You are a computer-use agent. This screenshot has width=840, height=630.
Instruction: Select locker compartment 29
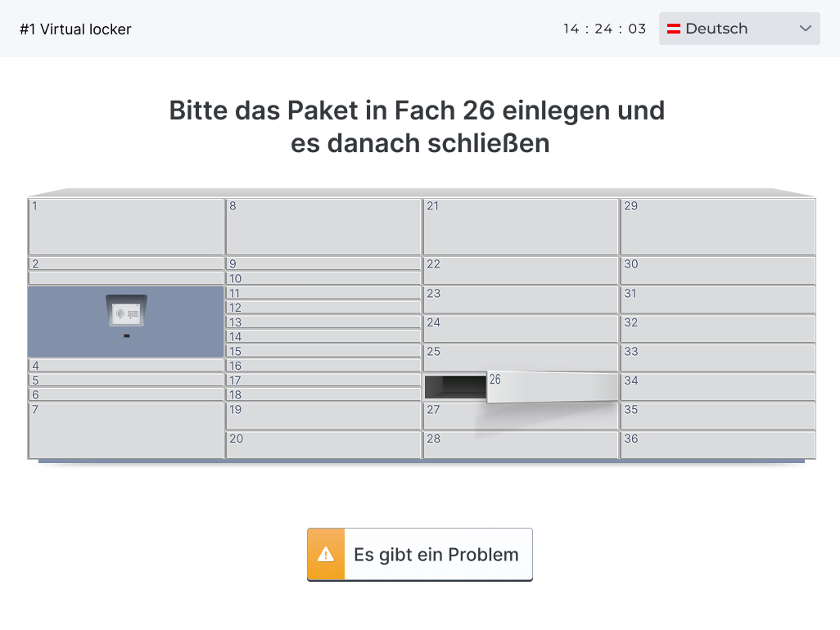click(718, 227)
